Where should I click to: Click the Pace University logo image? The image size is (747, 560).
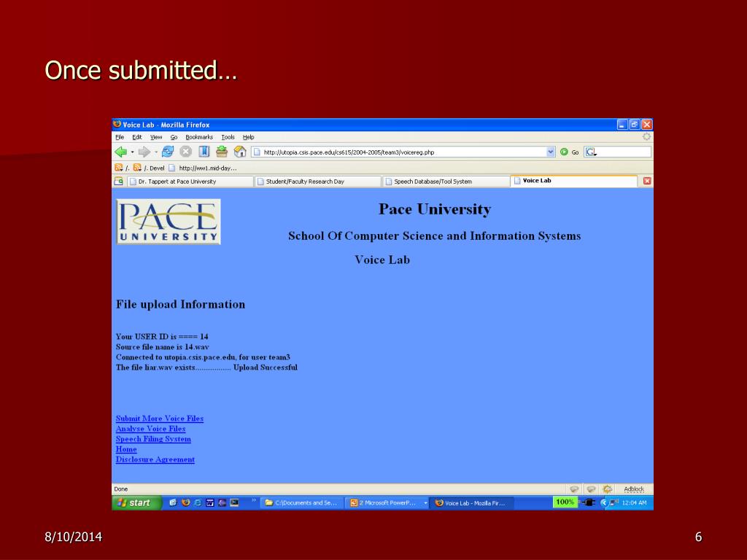click(169, 222)
